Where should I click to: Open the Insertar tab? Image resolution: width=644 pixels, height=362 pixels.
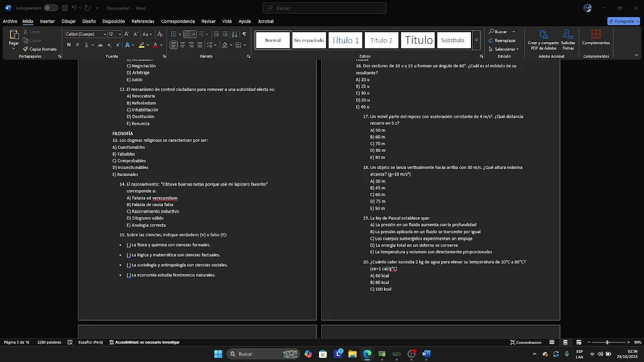(x=47, y=21)
